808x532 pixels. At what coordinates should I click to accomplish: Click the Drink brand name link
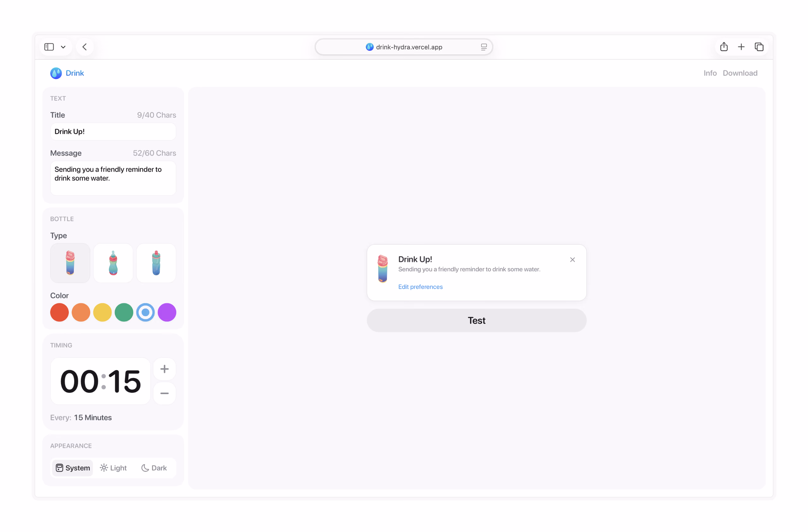(x=75, y=73)
